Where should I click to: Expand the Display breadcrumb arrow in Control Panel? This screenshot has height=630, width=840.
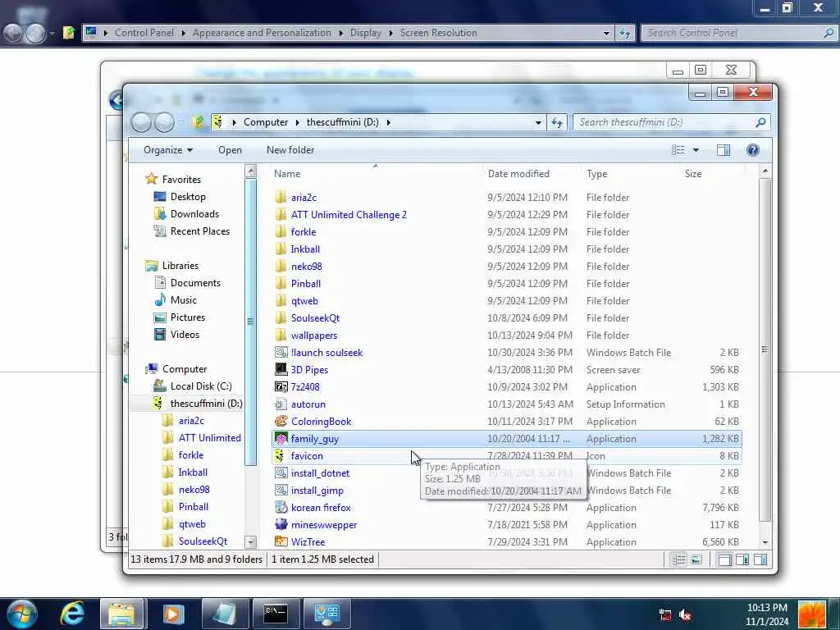tap(390, 33)
